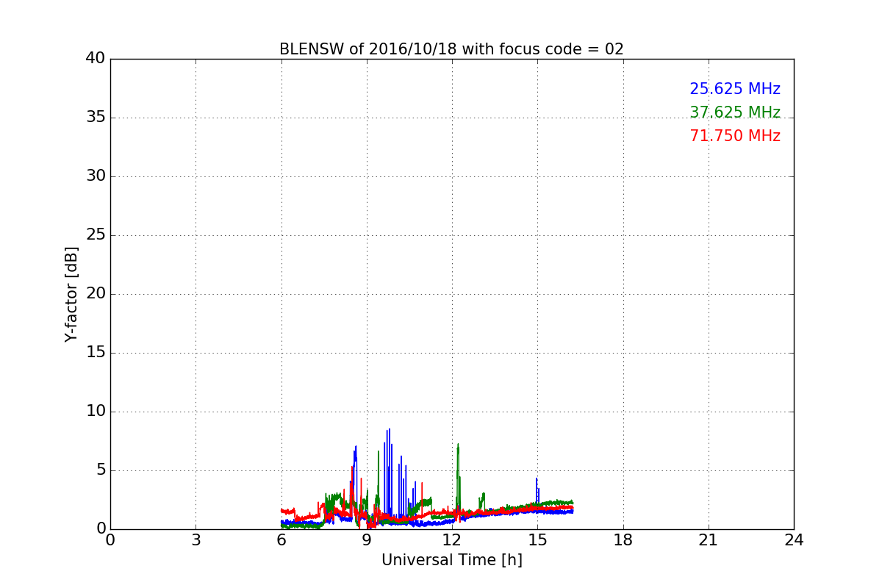Click the y-axis tick label 10
Screen dimensions: 882x588
[96, 412]
